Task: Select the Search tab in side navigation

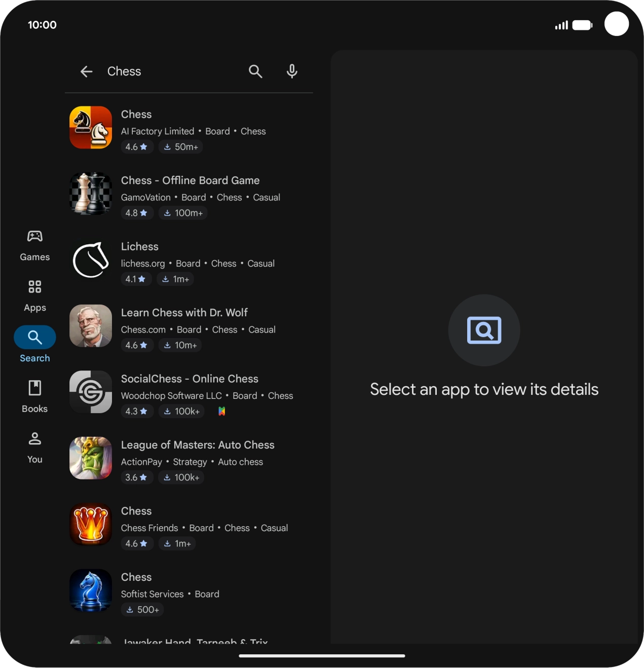Action: (35, 345)
